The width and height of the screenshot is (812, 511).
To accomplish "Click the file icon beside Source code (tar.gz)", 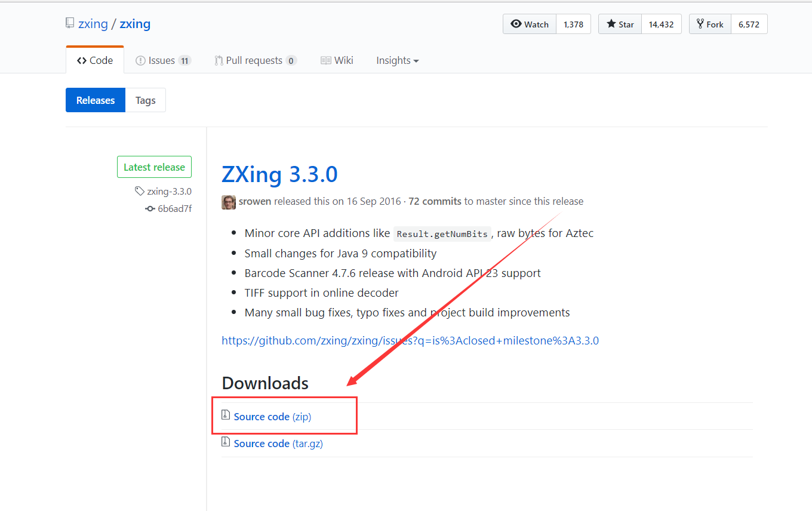I will click(x=226, y=442).
